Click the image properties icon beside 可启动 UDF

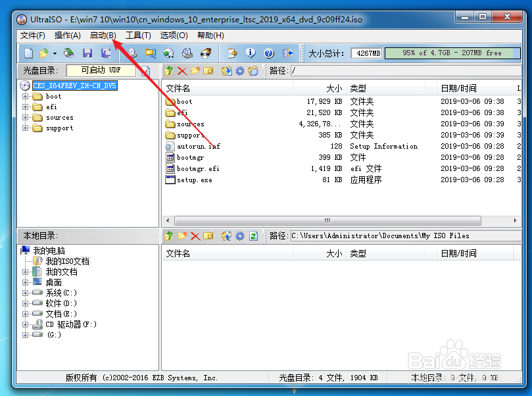click(145, 71)
